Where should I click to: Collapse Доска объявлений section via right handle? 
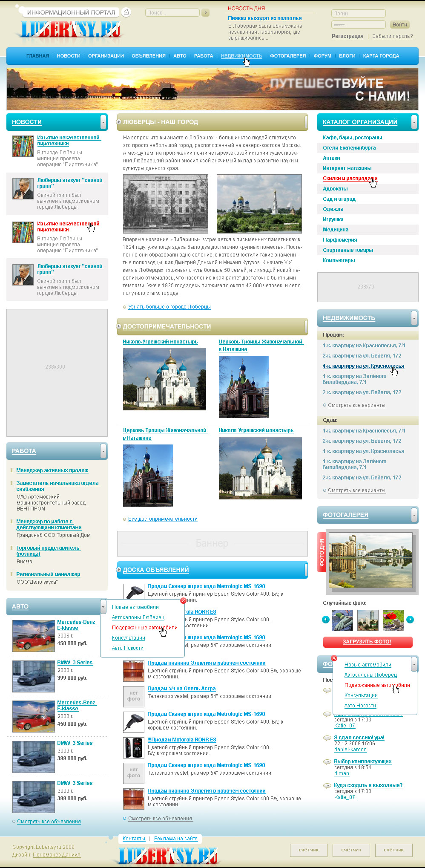[306, 570]
